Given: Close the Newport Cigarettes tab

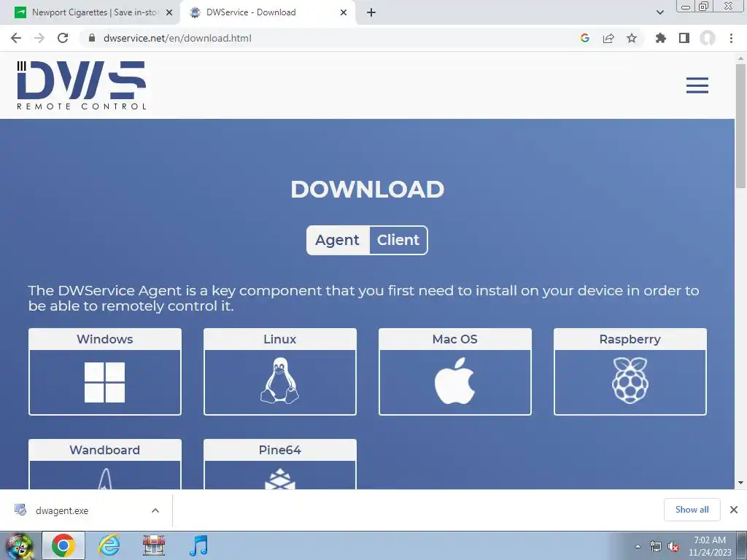Looking at the screenshot, I should tap(169, 13).
